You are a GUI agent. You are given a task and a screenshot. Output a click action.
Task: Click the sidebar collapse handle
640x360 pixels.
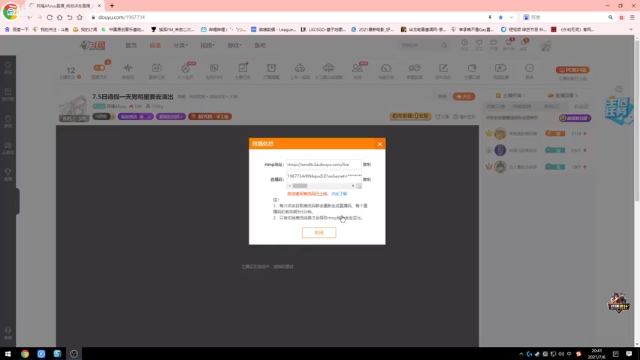(x=18, y=201)
